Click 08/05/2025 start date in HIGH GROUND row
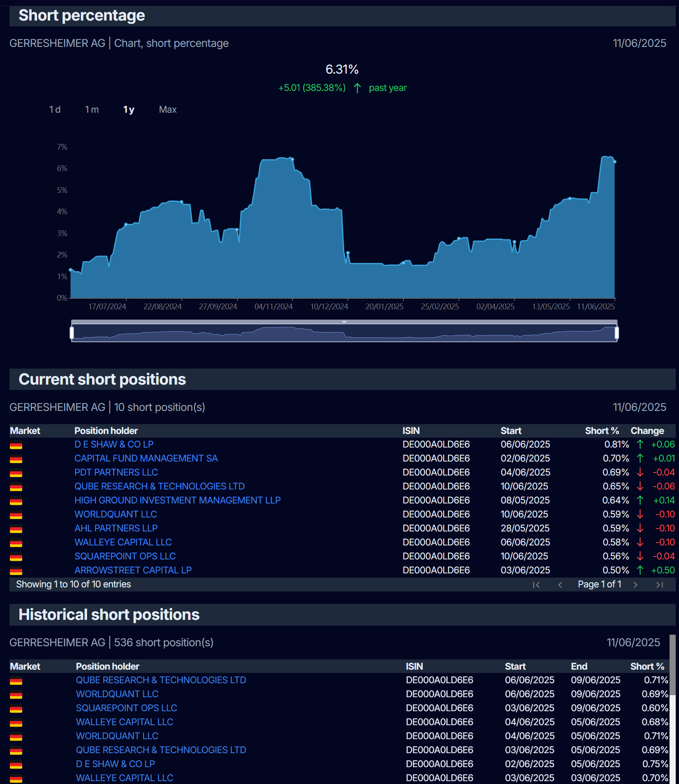The image size is (679, 784). click(x=525, y=500)
